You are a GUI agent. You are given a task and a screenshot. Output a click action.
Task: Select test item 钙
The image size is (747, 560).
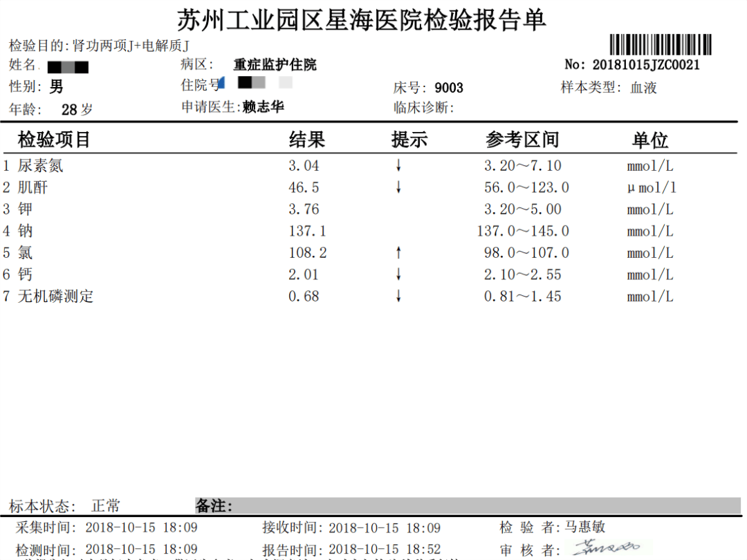click(x=26, y=274)
